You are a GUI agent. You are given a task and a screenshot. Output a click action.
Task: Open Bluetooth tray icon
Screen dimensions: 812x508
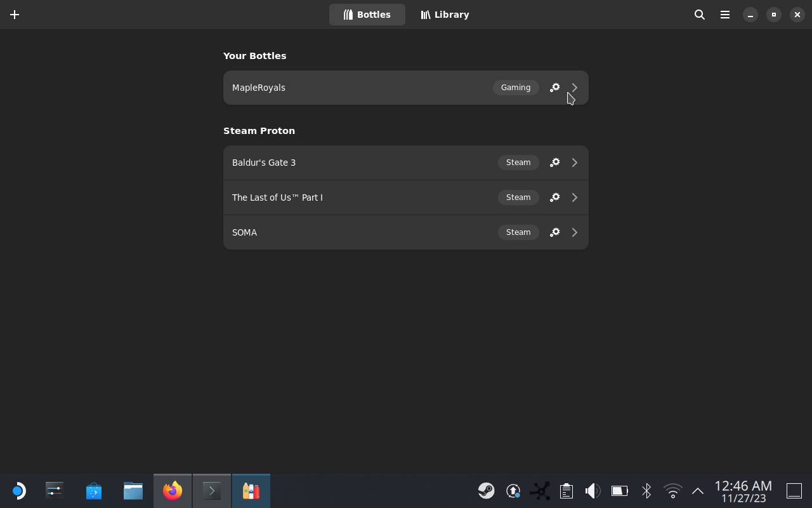pyautogui.click(x=646, y=491)
